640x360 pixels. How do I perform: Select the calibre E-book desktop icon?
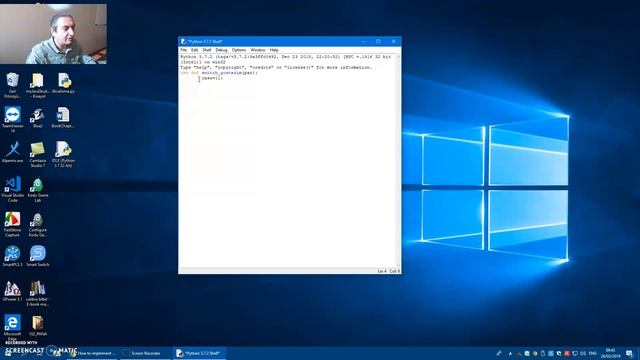pyautogui.click(x=38, y=293)
